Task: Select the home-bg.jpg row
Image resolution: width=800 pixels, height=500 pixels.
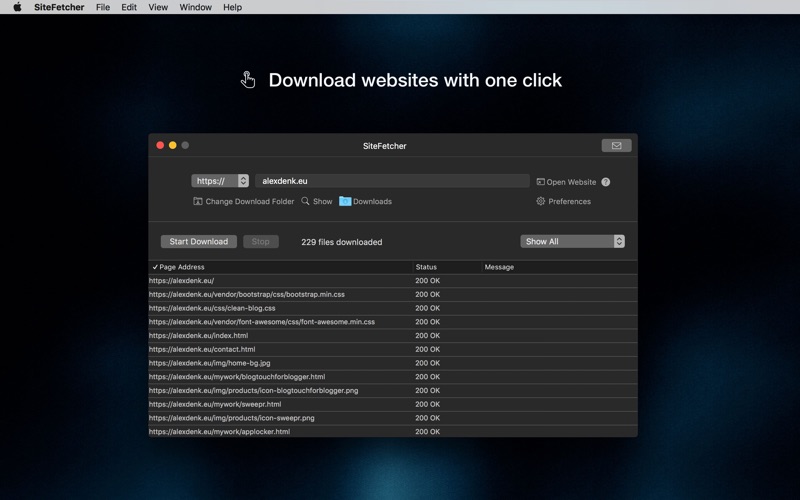Action: [393, 363]
